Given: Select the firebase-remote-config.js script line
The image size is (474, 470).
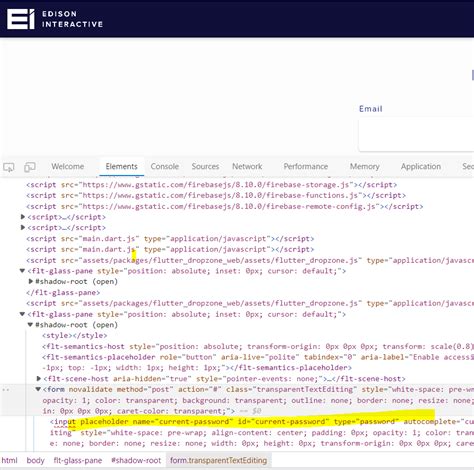Looking at the screenshot, I should (x=225, y=206).
